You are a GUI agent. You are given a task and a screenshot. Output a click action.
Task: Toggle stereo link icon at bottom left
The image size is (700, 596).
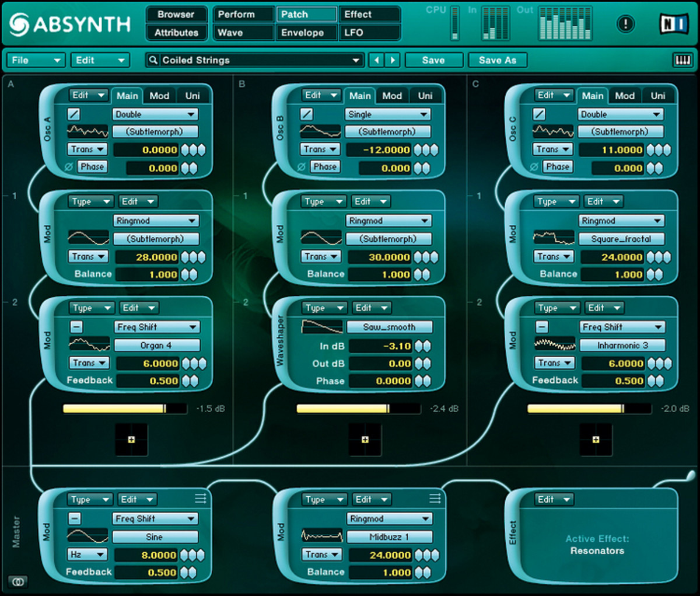point(18,581)
